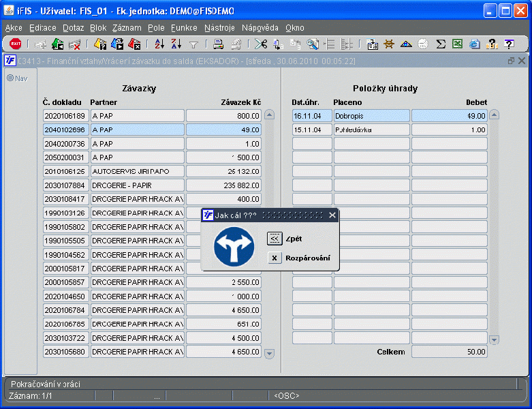This screenshot has width=532, height=409.
Task: Click the Pohledávka payment cell
Action: tap(371, 130)
